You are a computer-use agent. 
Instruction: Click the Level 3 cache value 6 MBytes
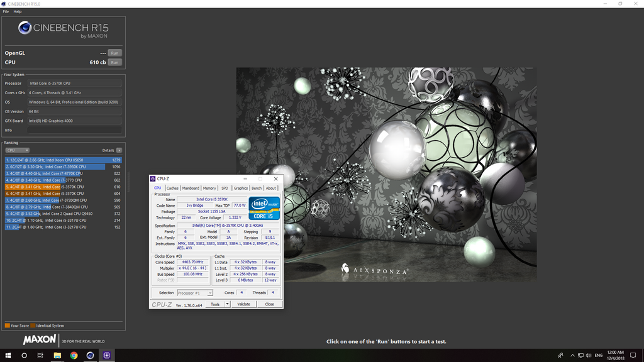246,280
